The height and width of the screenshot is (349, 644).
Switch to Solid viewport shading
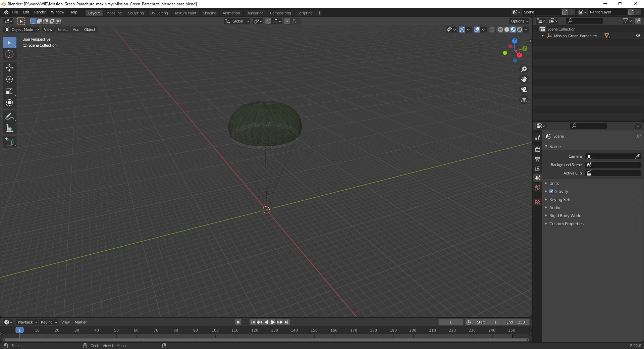(506, 30)
